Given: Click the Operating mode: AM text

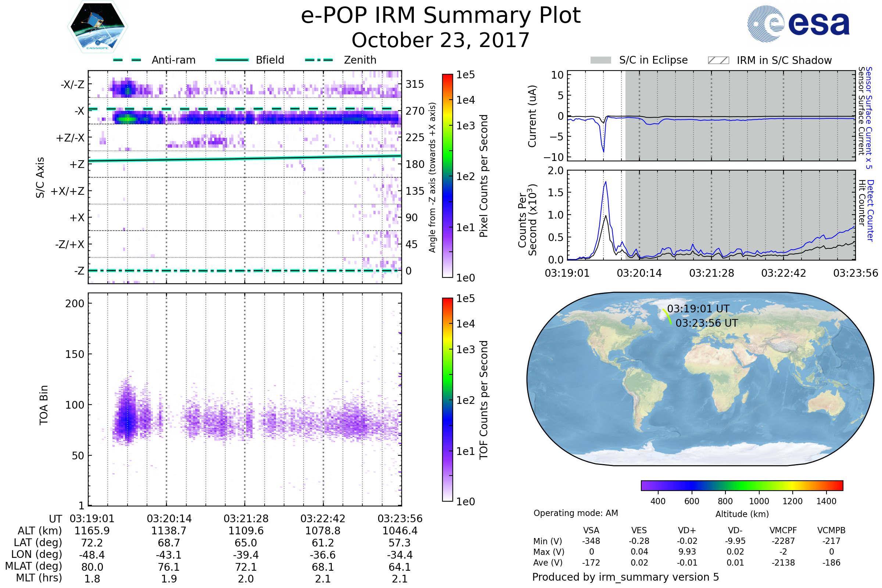Looking at the screenshot, I should coord(576,513).
